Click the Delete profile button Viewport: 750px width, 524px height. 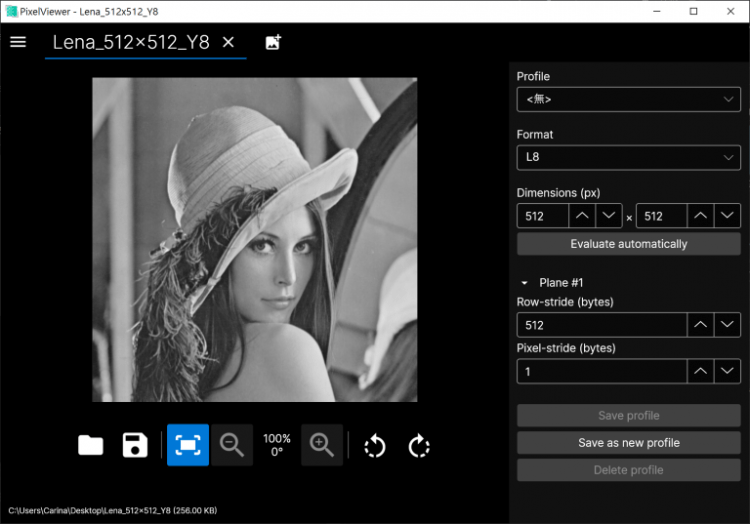pos(629,470)
